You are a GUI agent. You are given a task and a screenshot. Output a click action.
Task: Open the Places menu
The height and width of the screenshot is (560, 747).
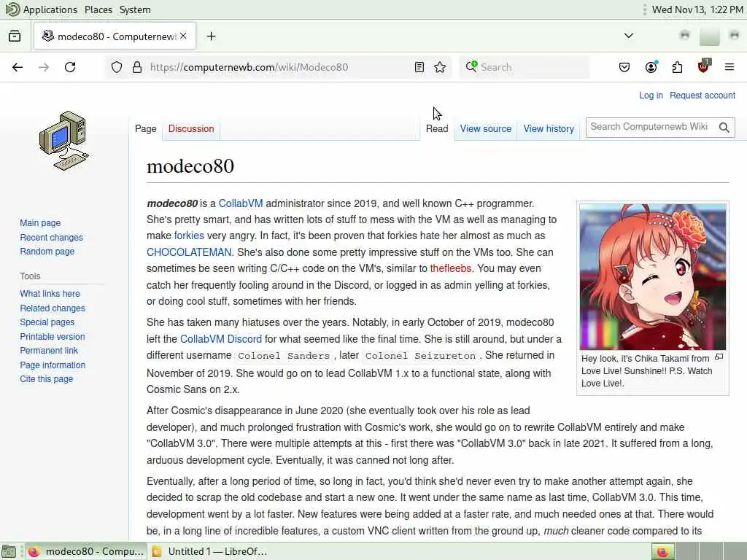coord(98,9)
